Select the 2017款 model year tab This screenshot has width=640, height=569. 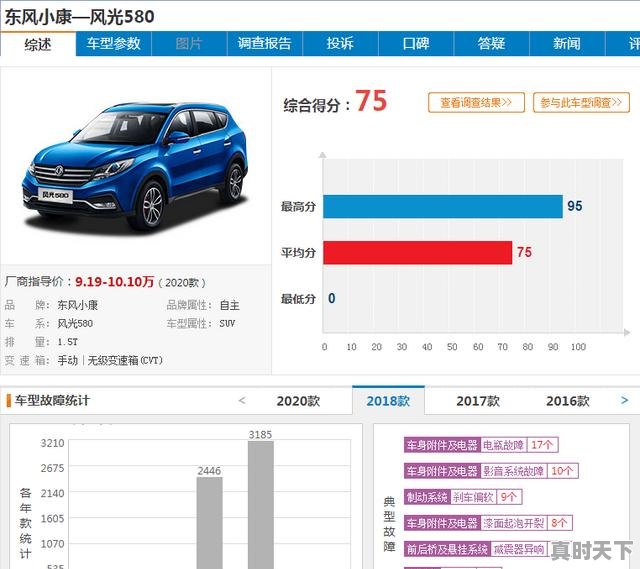[478, 401]
